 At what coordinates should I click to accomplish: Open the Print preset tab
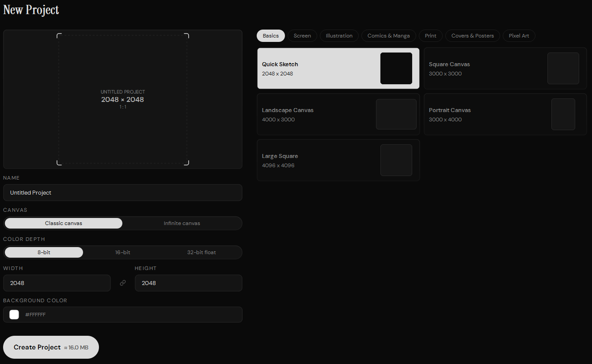(431, 36)
